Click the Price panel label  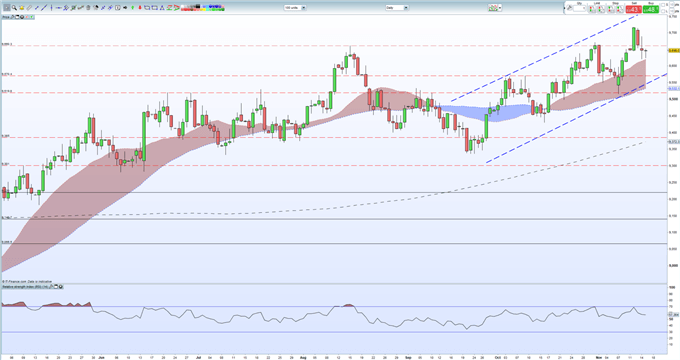pos(6,17)
